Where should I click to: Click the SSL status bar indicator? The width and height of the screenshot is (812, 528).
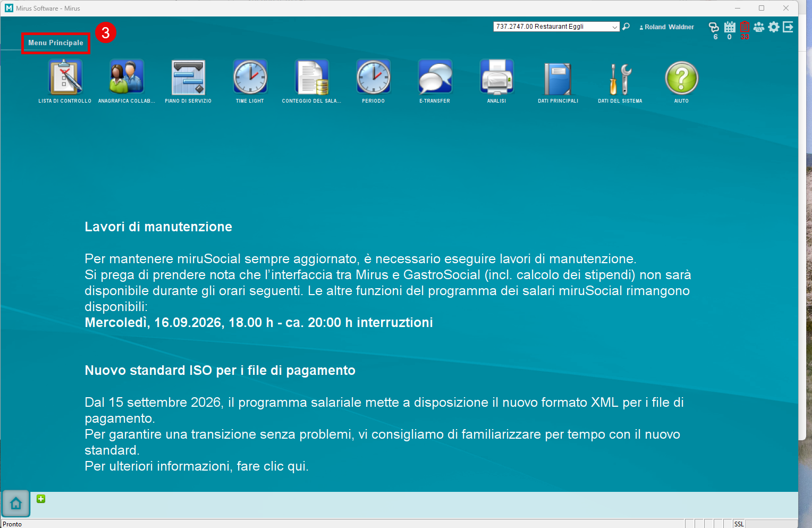pos(739,524)
